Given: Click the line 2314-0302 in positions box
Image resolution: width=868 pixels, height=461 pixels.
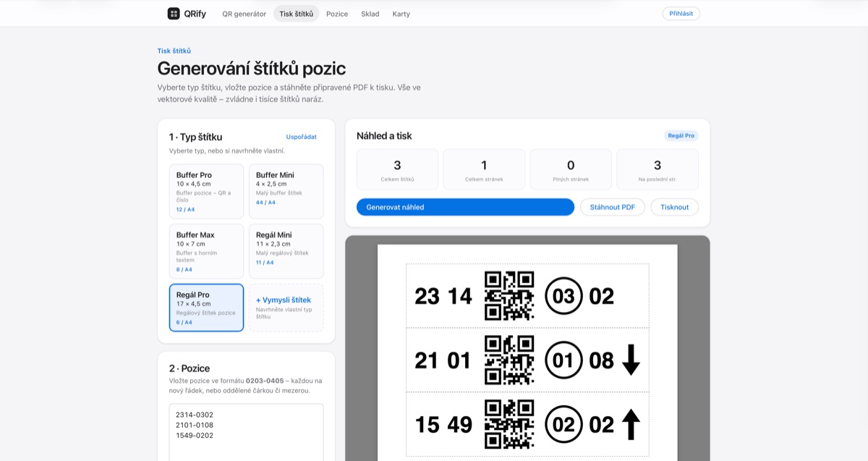Looking at the screenshot, I should 195,415.
